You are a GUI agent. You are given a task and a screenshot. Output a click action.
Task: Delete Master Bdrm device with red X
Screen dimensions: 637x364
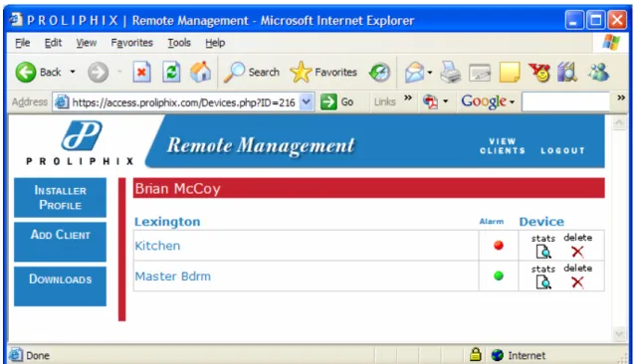coord(577,282)
